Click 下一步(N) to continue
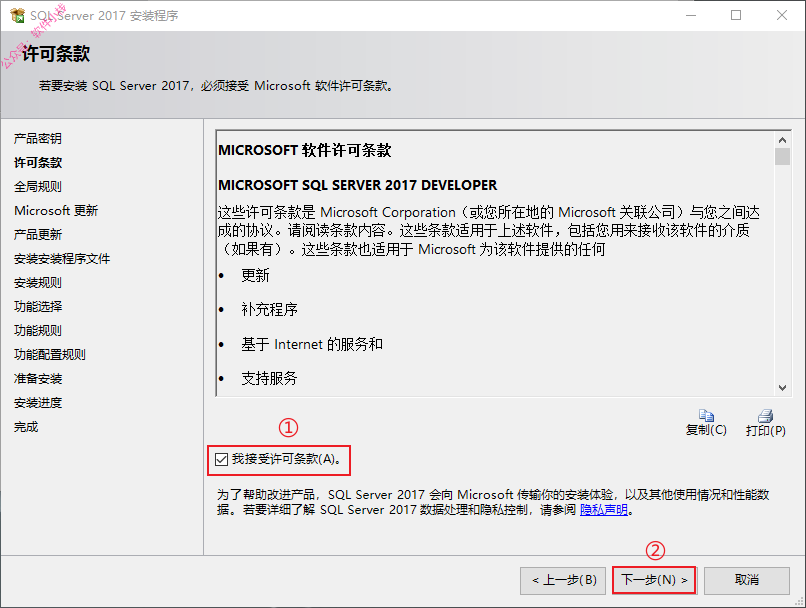The width and height of the screenshot is (806, 608). point(654,580)
